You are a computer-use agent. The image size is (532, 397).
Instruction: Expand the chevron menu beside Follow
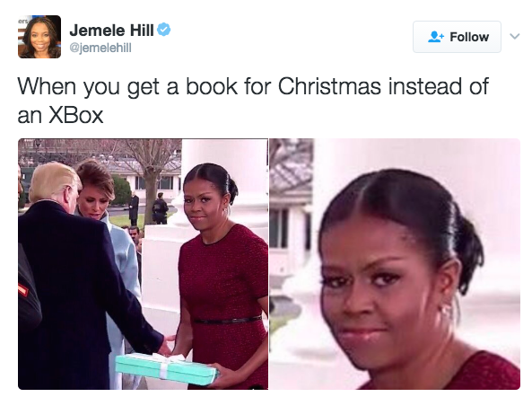[x=515, y=36]
